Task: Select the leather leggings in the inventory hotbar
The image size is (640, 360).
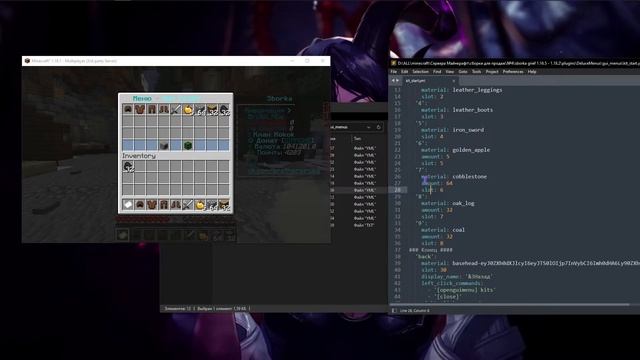Action: pos(164,204)
